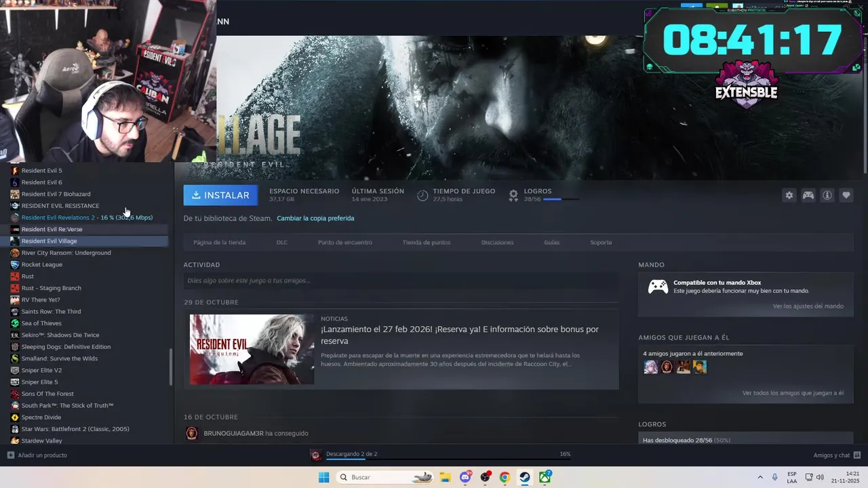This screenshot has width=868, height=488.
Task: Open OBS Studio from taskbar
Action: (485, 477)
